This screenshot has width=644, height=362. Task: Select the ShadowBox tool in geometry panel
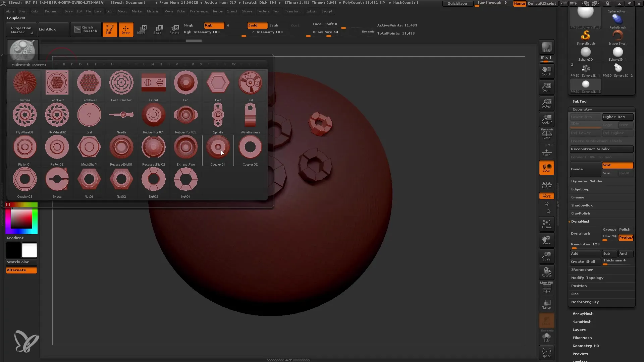pyautogui.click(x=582, y=205)
